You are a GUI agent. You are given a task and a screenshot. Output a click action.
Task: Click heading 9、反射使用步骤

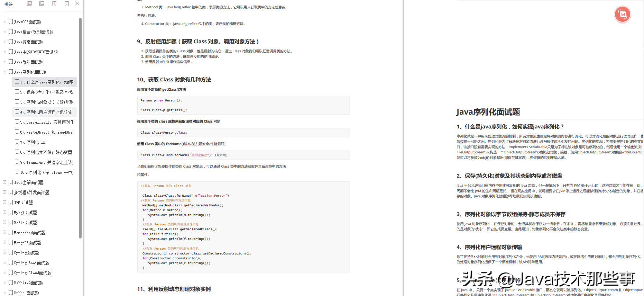coord(198,42)
